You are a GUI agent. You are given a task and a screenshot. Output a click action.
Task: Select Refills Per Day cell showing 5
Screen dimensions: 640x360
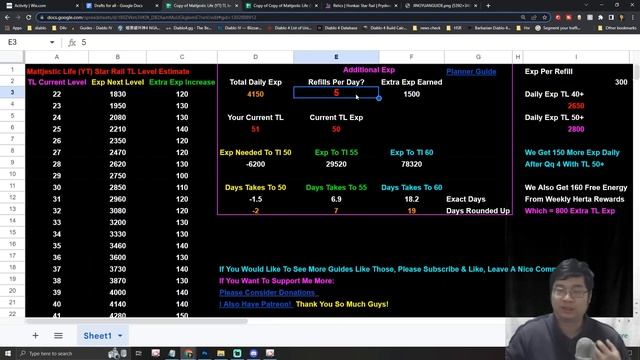(336, 93)
